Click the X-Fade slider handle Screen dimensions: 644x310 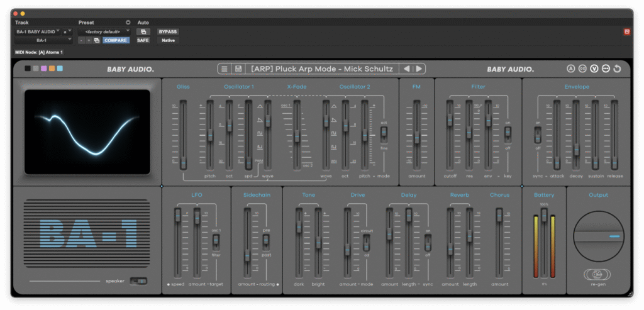(x=297, y=136)
